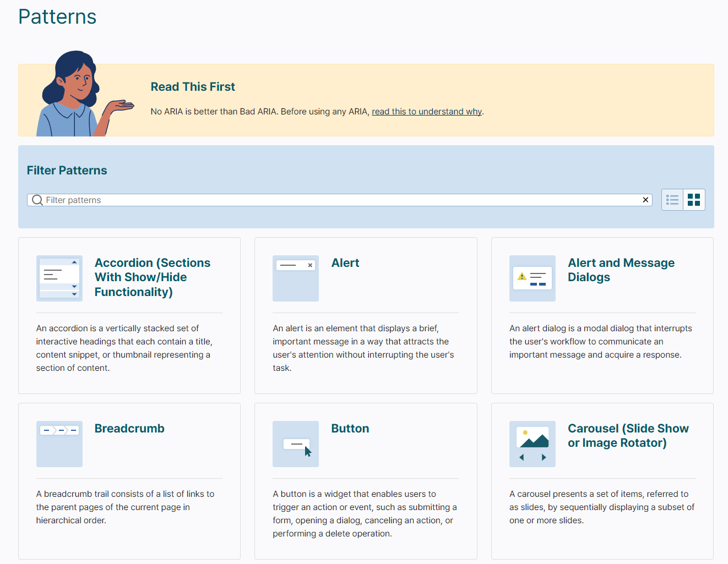Click the Read This First heading
The image size is (728, 564).
pos(193,87)
